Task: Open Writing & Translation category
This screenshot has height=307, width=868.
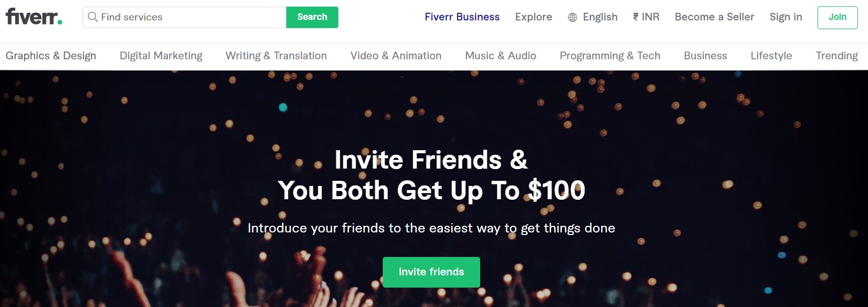Action: (x=276, y=56)
